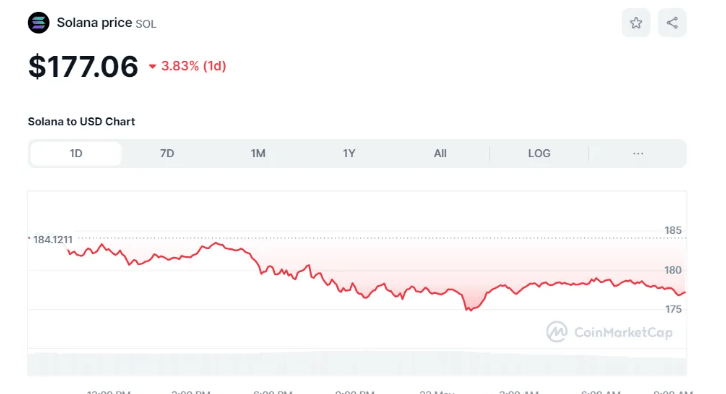Click the SOL ticker symbol label
726x394 pixels.
(x=146, y=24)
